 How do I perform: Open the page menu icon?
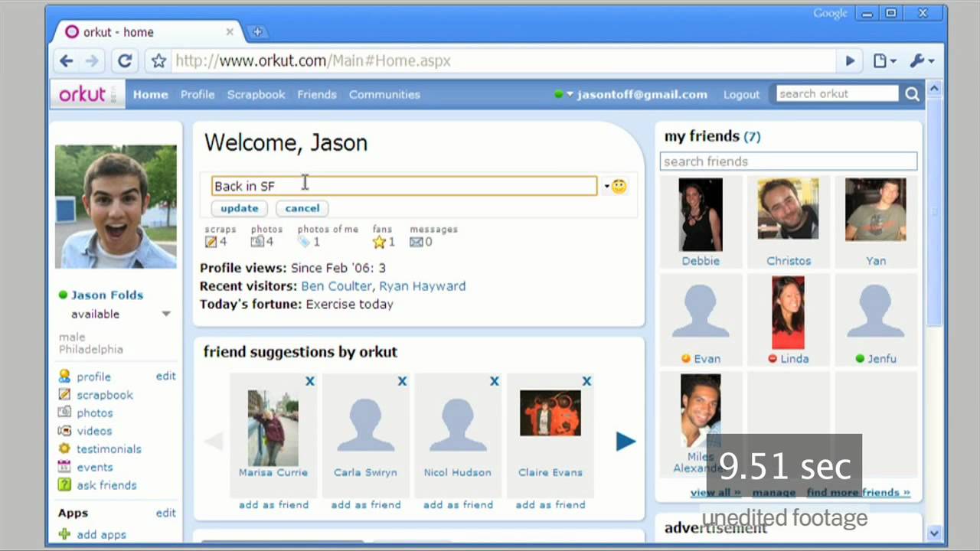point(885,61)
